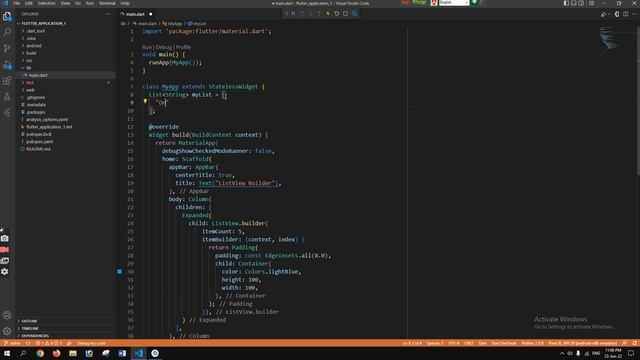Open the Testing flask view
Screen dimensions: 640x360
pos(7,97)
